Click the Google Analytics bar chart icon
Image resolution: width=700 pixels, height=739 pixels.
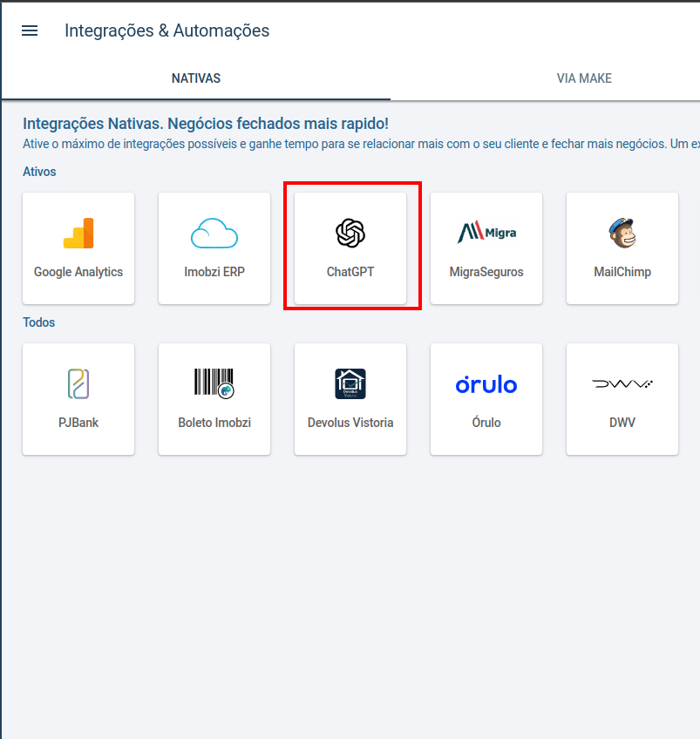78,233
